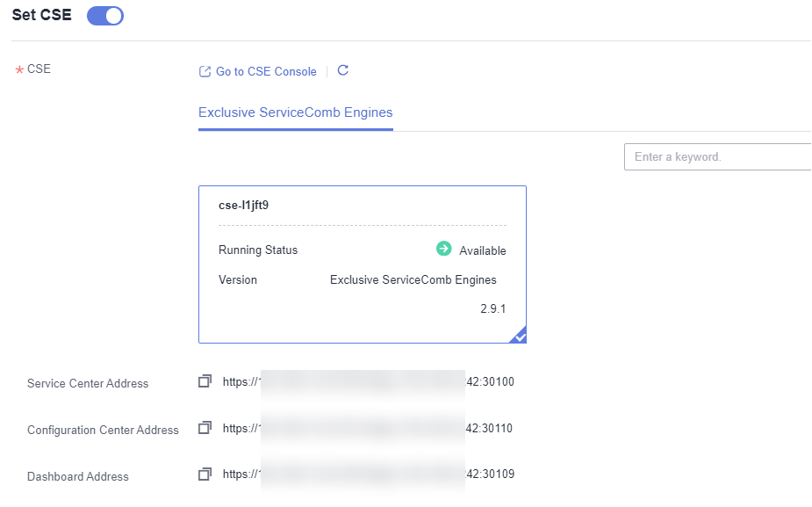This screenshot has height=507, width=812.
Task: Click the external-link icon beside CSE Console
Action: pyautogui.click(x=205, y=71)
